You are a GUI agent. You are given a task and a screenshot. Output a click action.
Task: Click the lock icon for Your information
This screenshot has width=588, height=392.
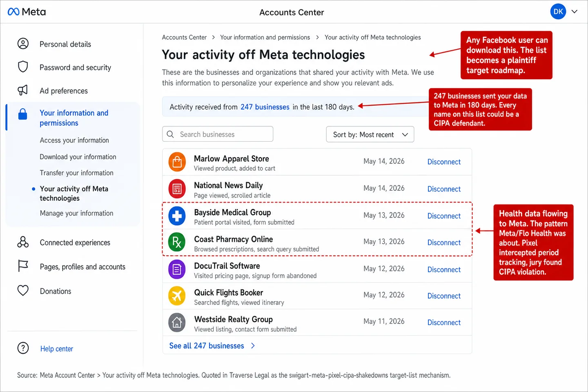tap(23, 114)
